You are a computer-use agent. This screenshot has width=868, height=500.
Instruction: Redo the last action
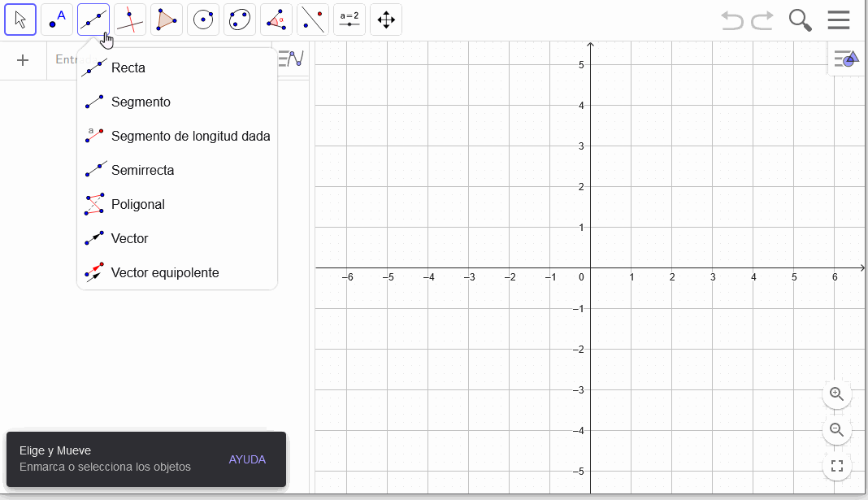pyautogui.click(x=762, y=20)
